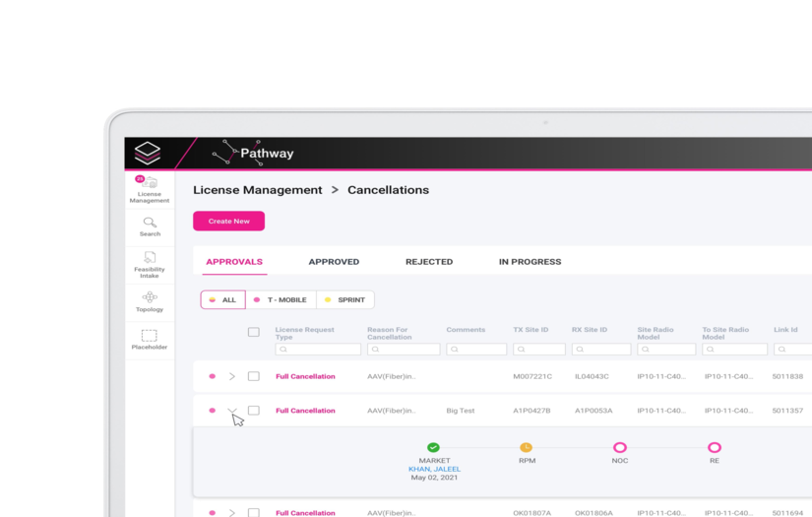
Task: Click the Pathway logo in header
Action: [x=253, y=153]
